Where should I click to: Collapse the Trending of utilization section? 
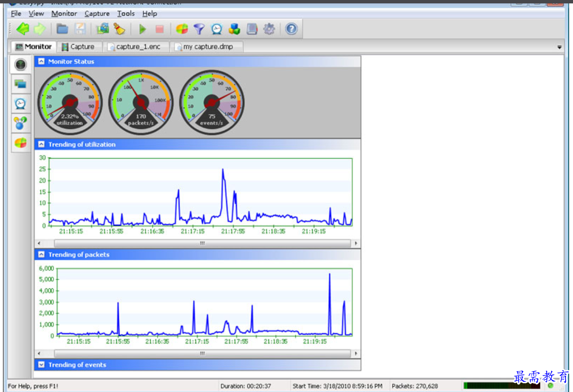coord(41,144)
